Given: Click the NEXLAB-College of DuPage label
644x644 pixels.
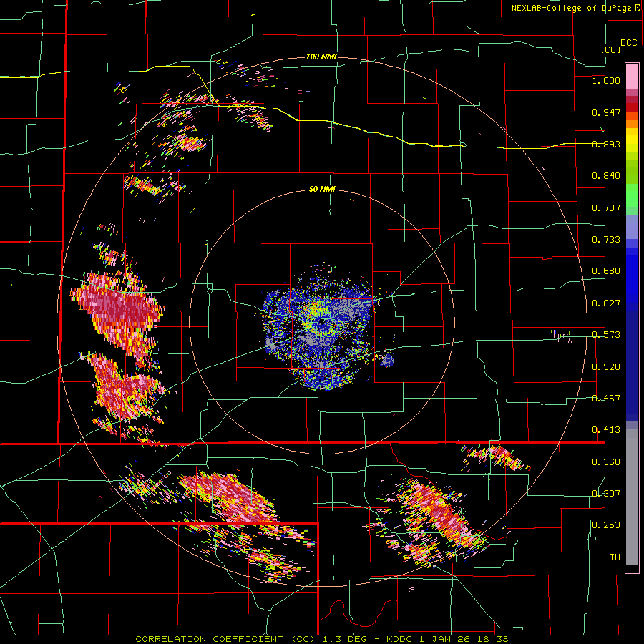Looking at the screenshot, I should point(572,8).
